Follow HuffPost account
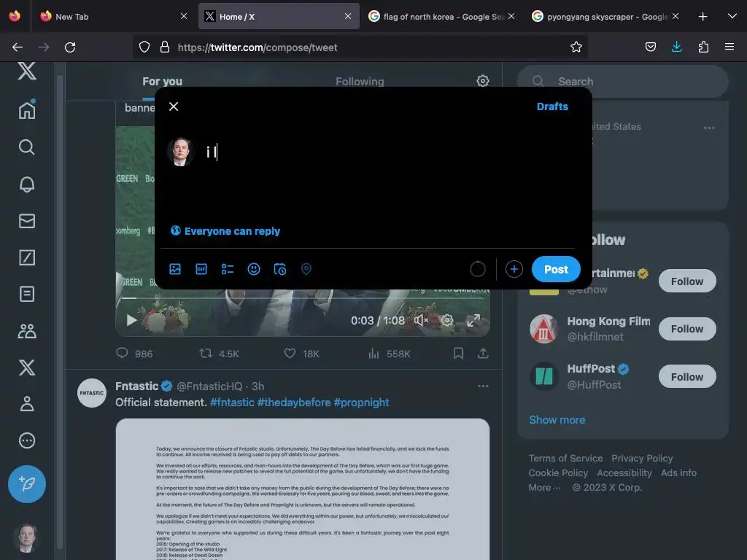Image resolution: width=747 pixels, height=560 pixels. (x=687, y=377)
